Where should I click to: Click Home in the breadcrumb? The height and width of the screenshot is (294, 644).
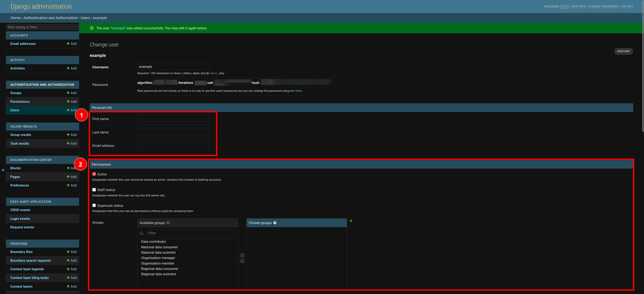tap(15, 18)
